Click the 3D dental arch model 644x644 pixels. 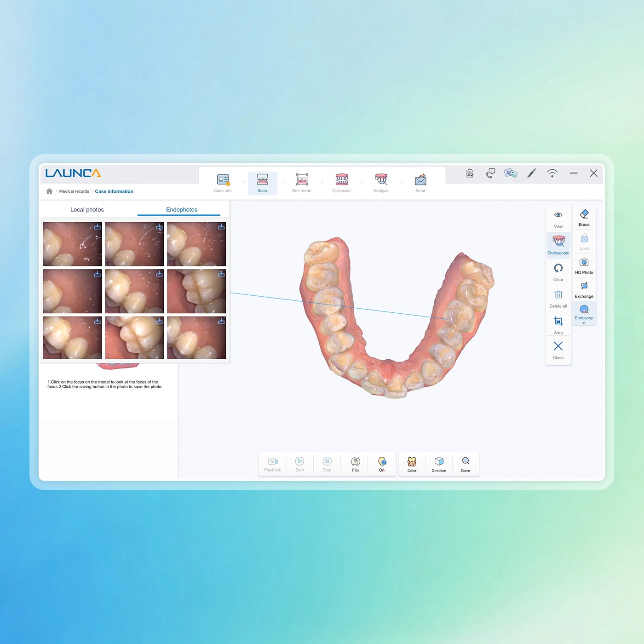point(397,317)
